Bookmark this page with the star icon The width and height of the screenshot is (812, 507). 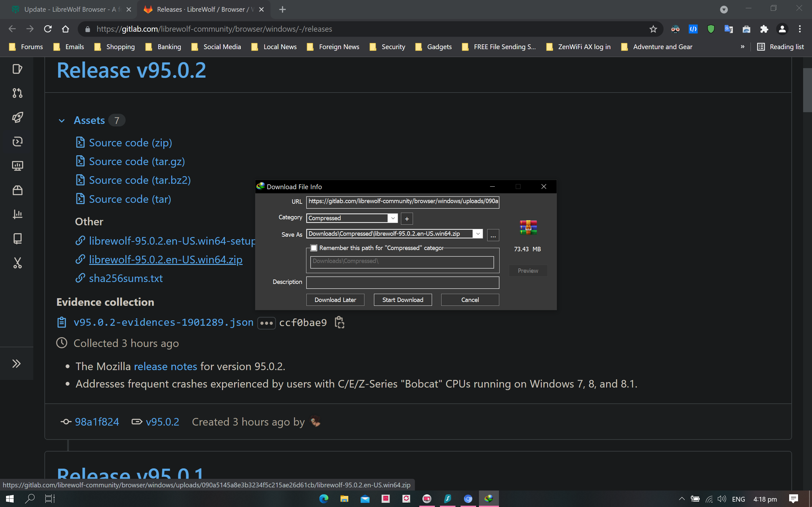(653, 29)
